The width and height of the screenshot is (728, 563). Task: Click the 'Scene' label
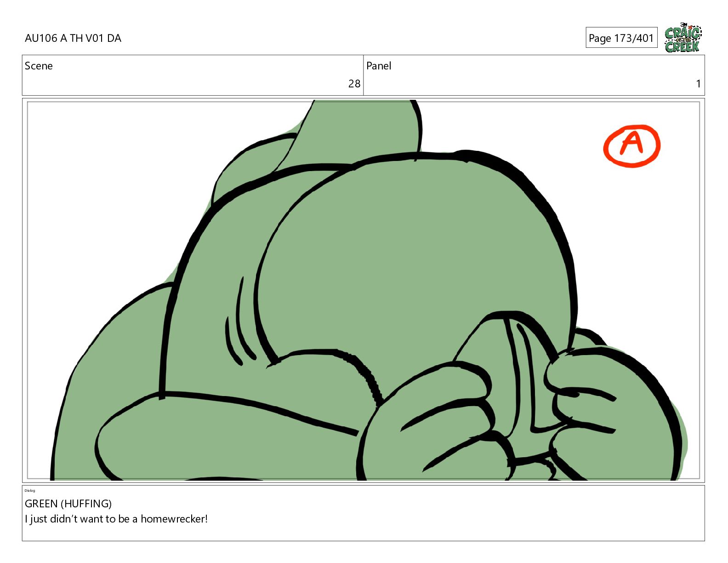(x=39, y=66)
